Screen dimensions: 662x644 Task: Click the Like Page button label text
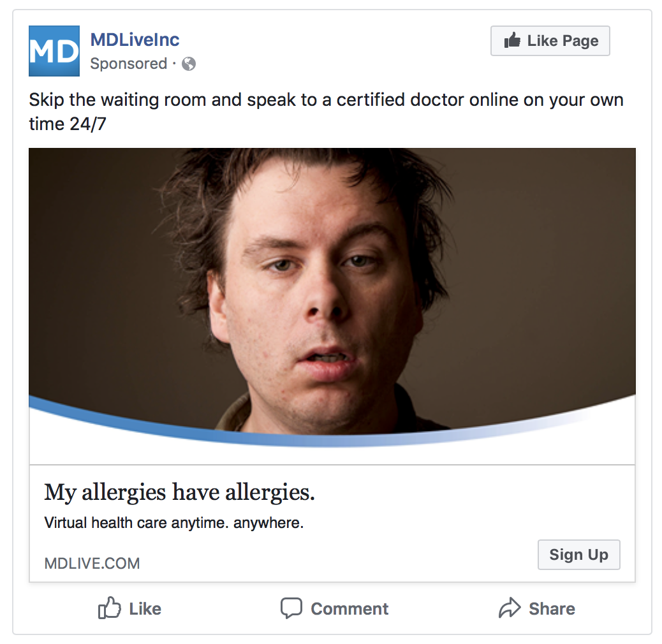click(x=563, y=41)
